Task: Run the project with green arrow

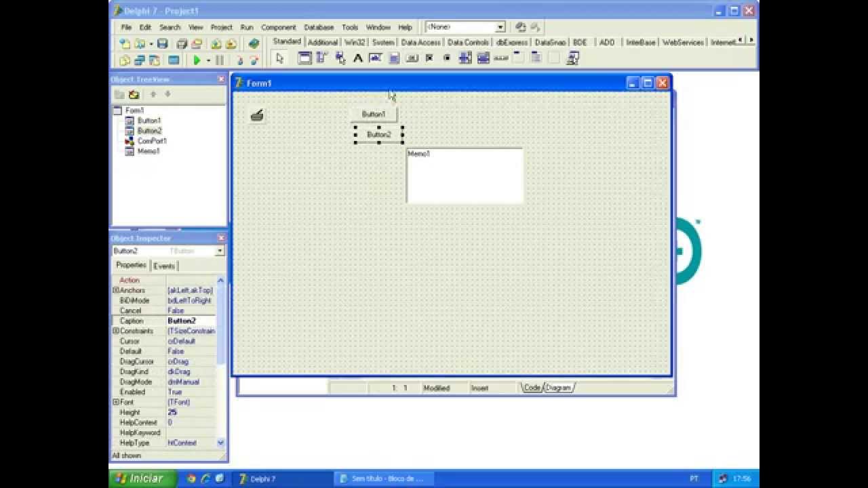Action: tap(197, 60)
